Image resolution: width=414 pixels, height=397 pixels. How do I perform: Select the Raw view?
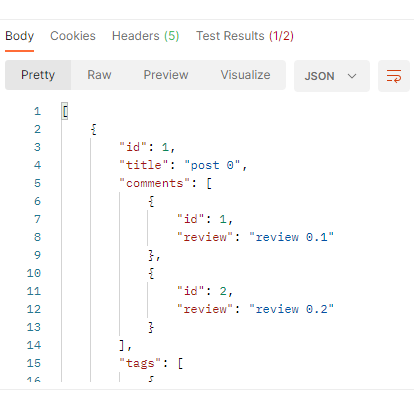pos(99,75)
